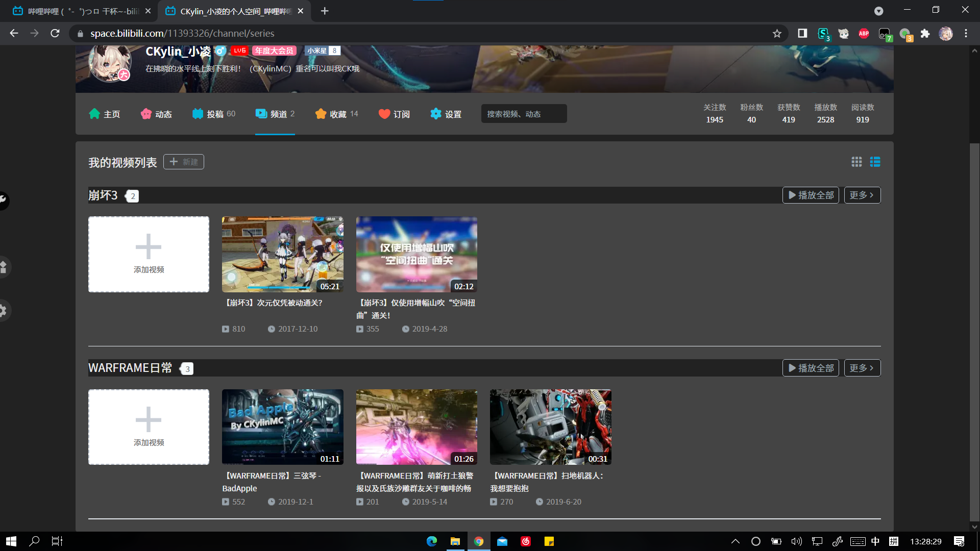
Task: Click the 新建 new playlist button
Action: pos(183,162)
